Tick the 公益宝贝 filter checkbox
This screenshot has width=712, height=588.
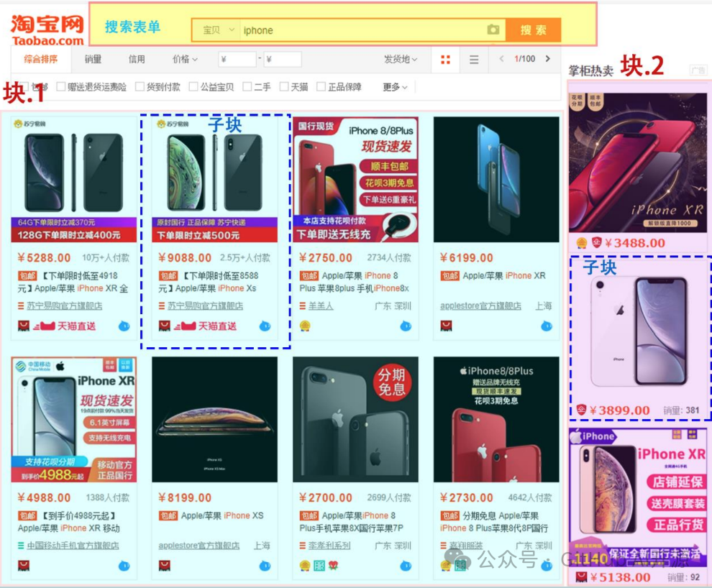193,87
